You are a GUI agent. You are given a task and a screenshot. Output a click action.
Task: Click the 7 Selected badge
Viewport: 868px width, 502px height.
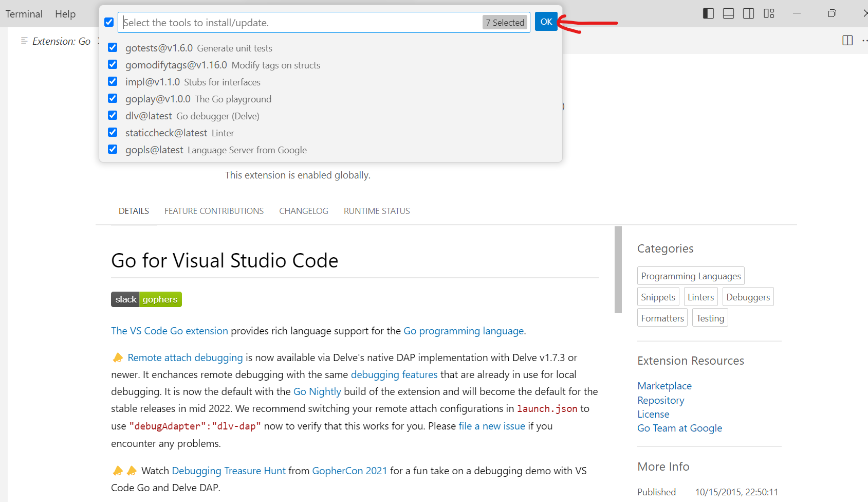[505, 23]
